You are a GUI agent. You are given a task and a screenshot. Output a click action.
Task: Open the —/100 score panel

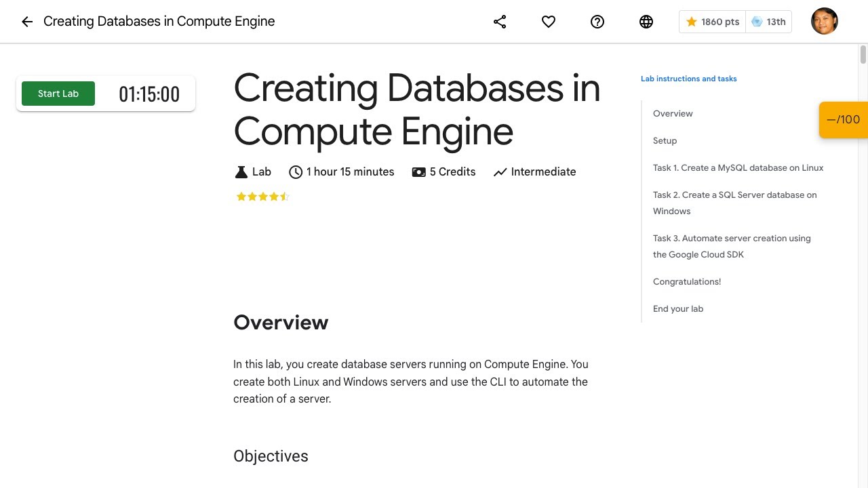tap(844, 120)
